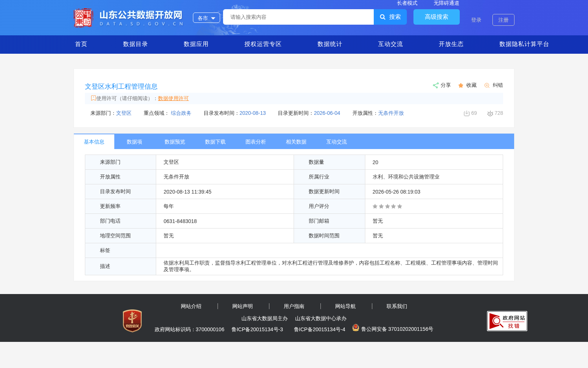588x368 pixels.
Task: Click the 注册 register button
Action: pyautogui.click(x=503, y=20)
